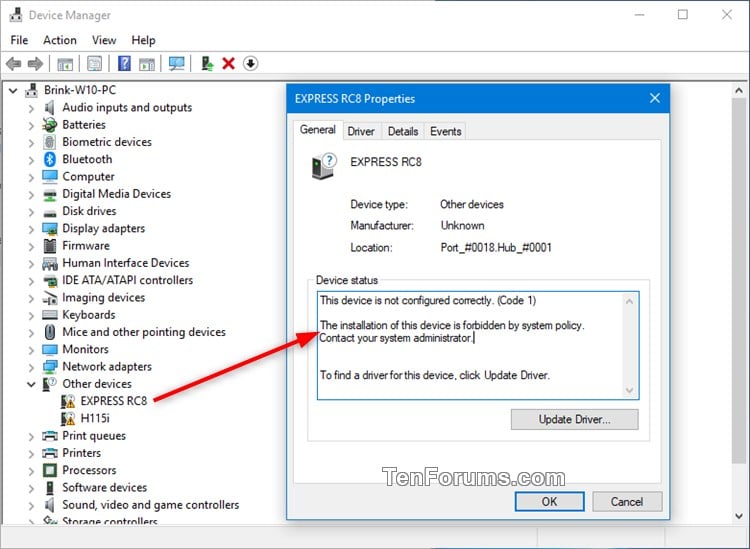Collapse the Other devices node
The image size is (750, 549).
tap(31, 384)
